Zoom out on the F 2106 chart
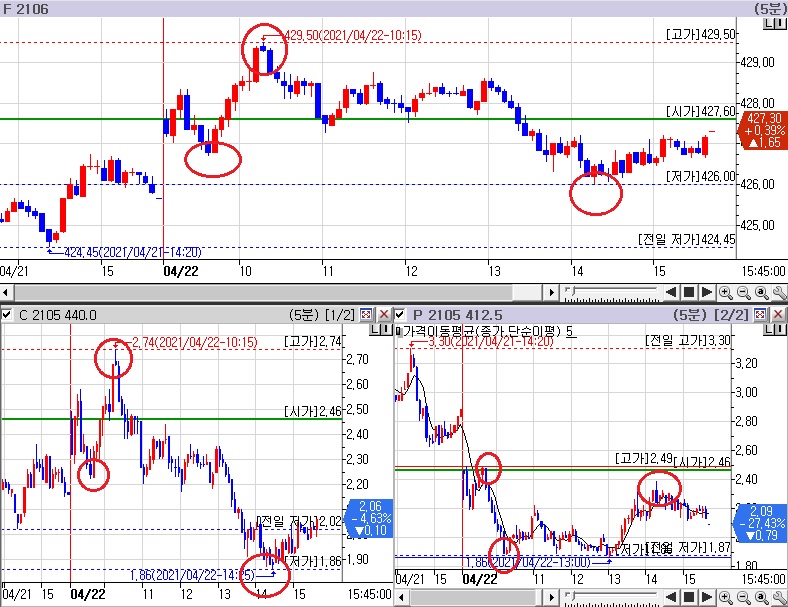The height and width of the screenshot is (607, 788). coord(743,292)
